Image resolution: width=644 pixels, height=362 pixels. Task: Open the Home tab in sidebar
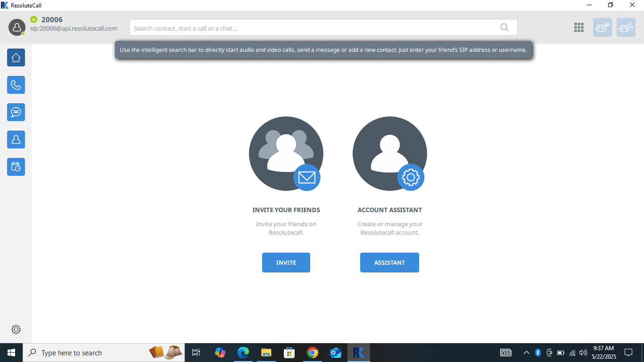(x=16, y=58)
